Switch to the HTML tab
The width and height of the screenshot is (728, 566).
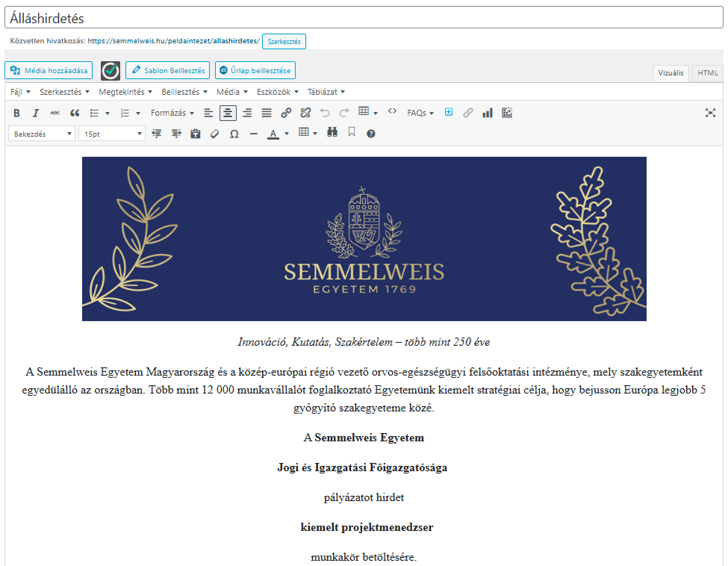[x=708, y=73]
